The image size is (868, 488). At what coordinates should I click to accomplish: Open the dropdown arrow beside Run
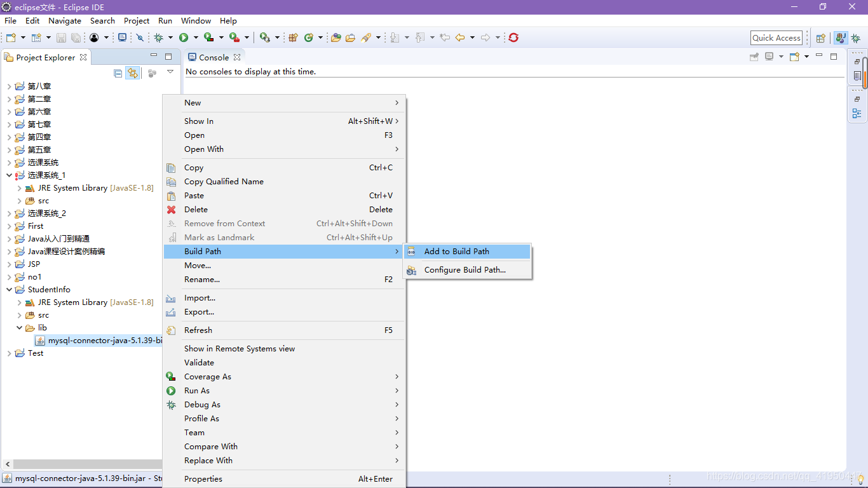click(196, 37)
